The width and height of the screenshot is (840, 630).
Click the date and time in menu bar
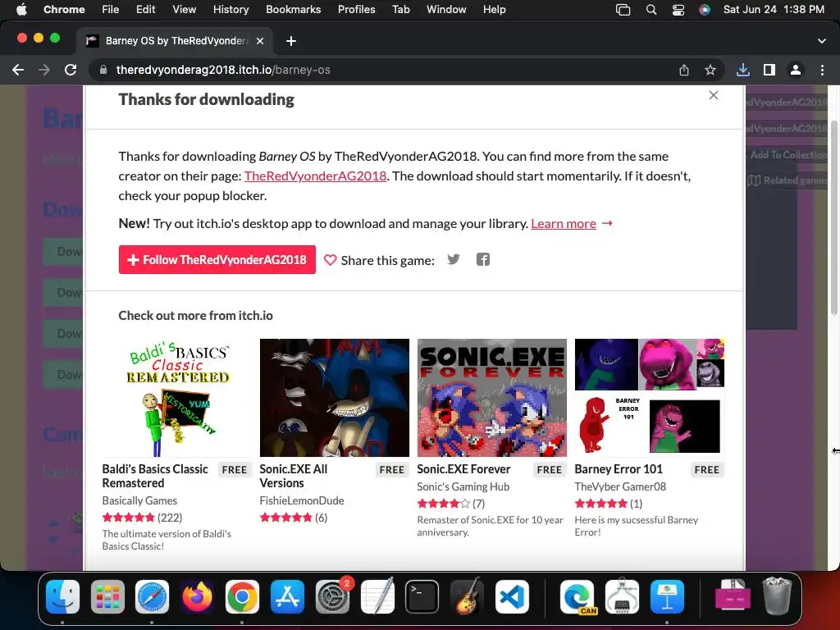click(x=774, y=9)
